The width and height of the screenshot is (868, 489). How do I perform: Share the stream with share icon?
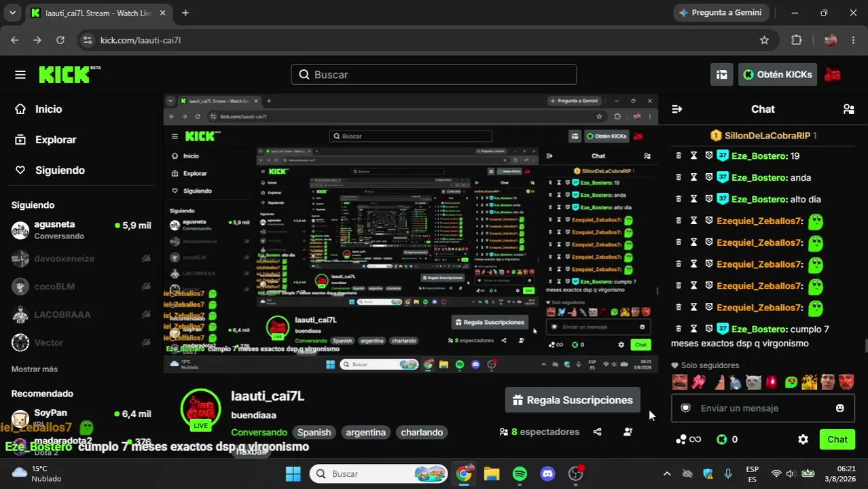598,432
